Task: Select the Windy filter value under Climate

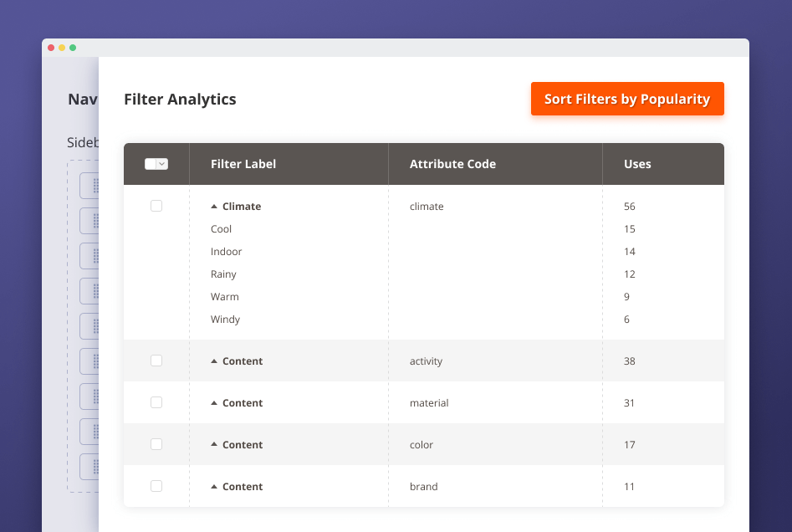Action: 226,319
